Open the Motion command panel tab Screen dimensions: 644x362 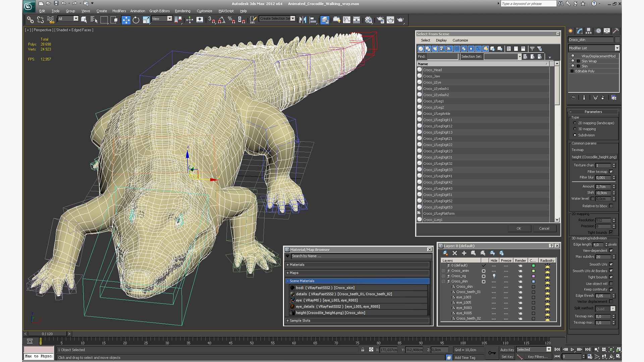pos(598,31)
